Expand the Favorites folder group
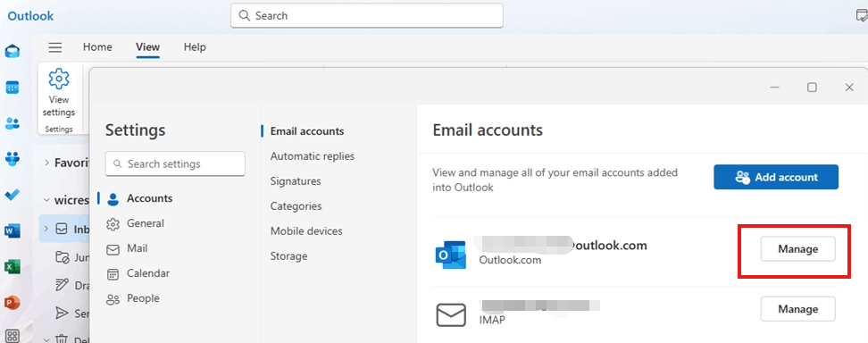This screenshot has height=343, width=868. click(47, 163)
